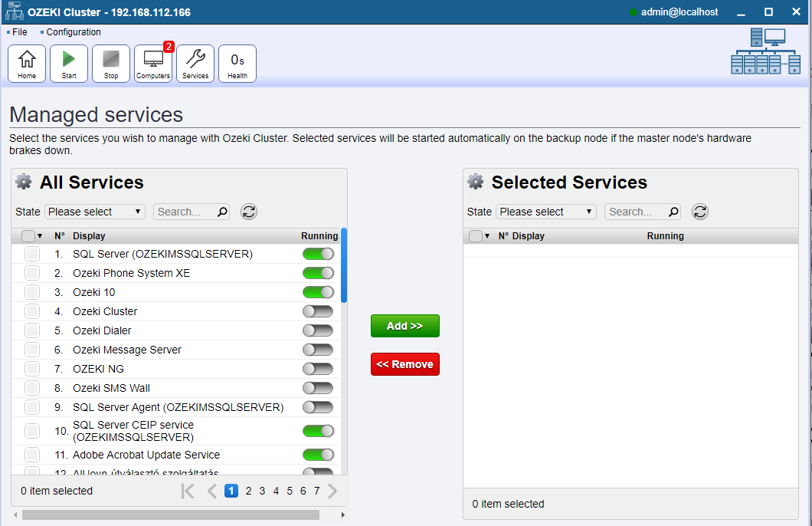Open the Health 0s indicator
Viewport: 812px width, 526px height.
(x=237, y=64)
